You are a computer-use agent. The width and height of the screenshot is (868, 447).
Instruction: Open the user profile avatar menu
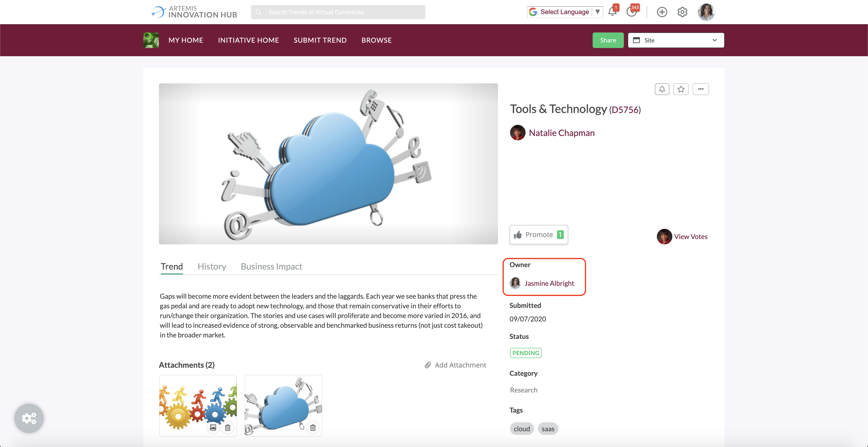706,12
